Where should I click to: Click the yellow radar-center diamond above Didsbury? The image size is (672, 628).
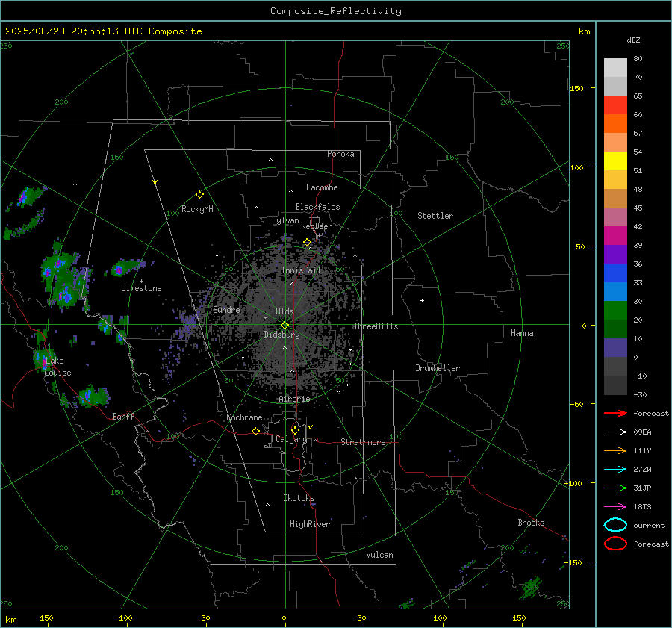[x=284, y=325]
